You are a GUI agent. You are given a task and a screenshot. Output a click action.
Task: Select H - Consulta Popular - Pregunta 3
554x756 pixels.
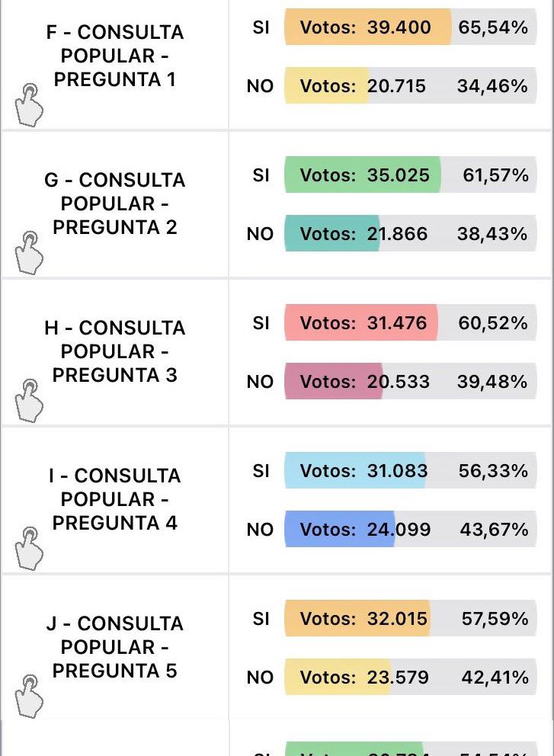click(115, 351)
